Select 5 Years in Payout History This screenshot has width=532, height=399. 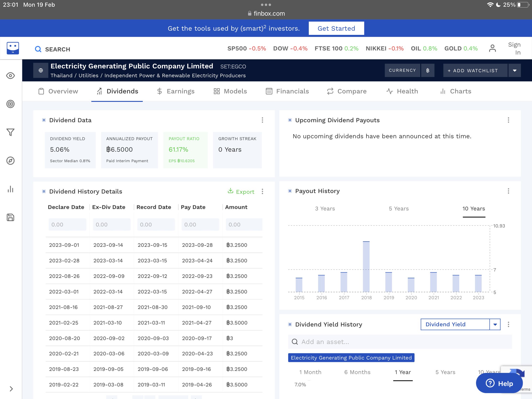coord(399,209)
